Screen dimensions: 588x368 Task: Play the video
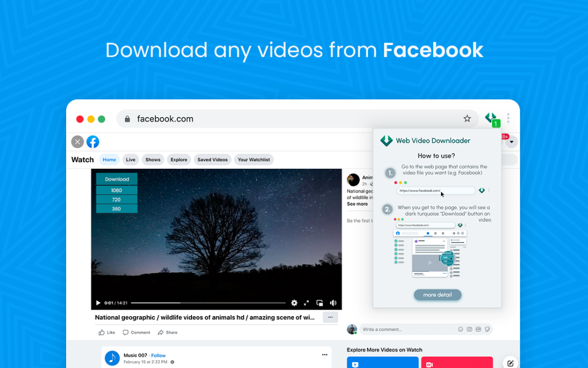98,303
